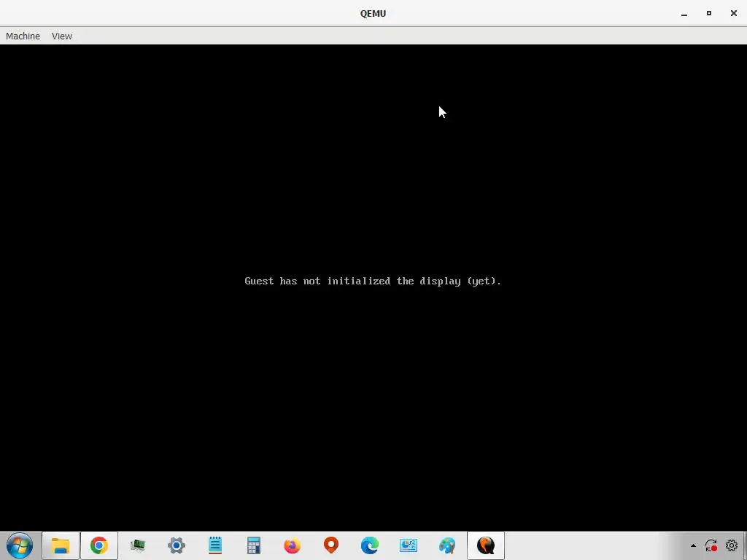Open the system tray settings gear
Image resolution: width=747 pixels, height=560 pixels.
[732, 545]
